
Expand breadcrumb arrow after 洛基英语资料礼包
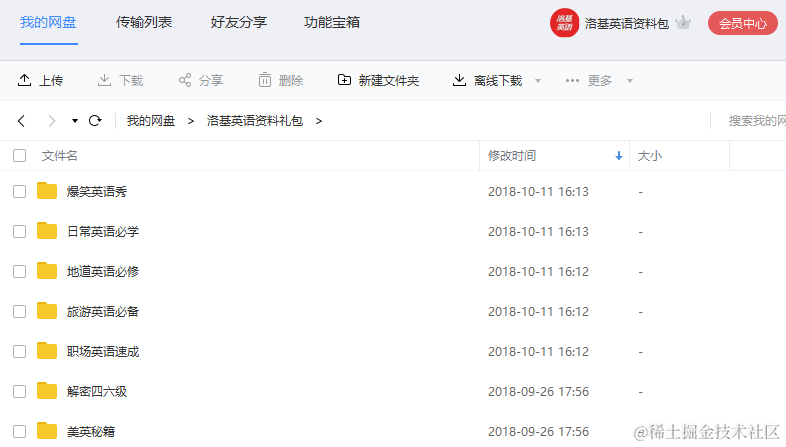[x=318, y=121]
